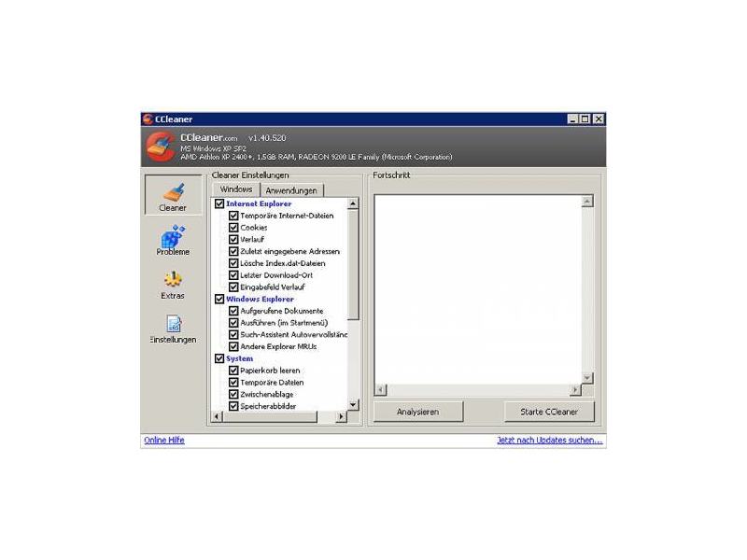747x560 pixels.
Task: Uncheck Temporäre Internet-Dateien
Action: (233, 216)
